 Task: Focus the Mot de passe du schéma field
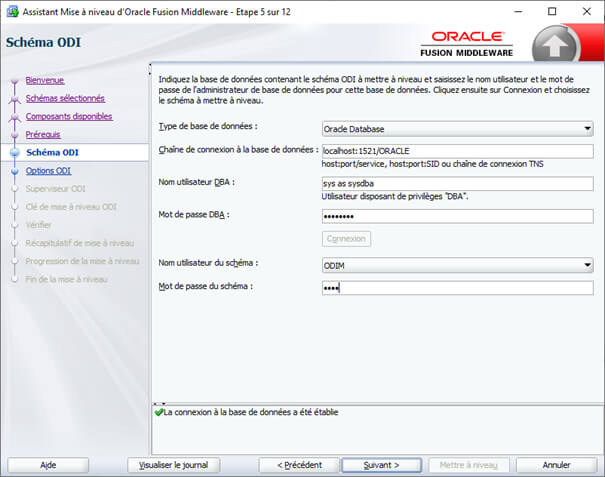click(458, 288)
